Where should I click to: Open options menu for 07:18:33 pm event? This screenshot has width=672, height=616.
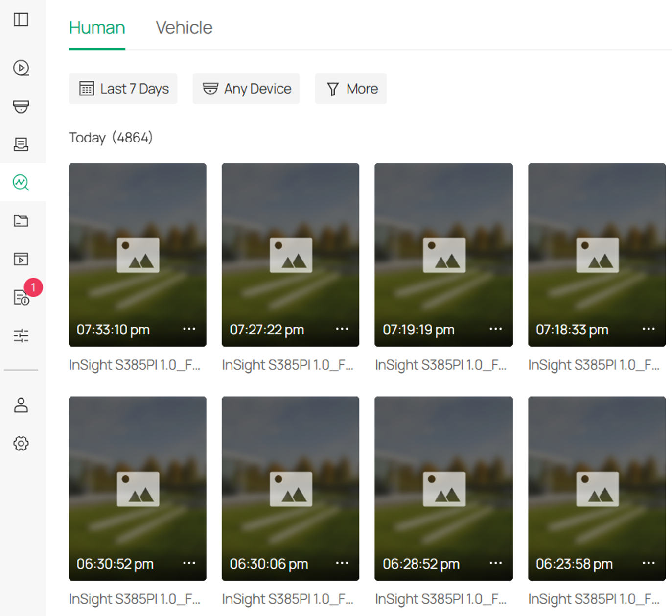coord(649,329)
